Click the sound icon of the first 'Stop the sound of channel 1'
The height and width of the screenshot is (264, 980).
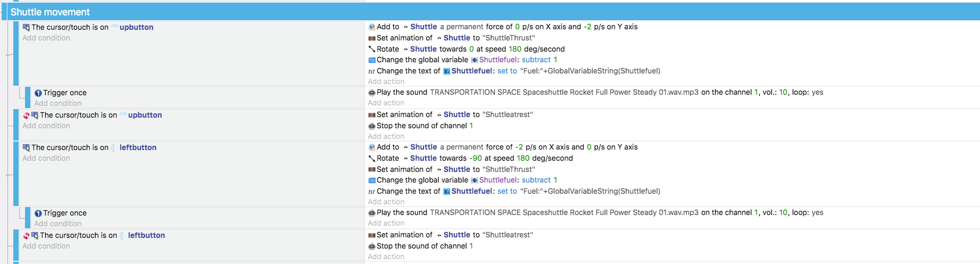[x=372, y=126]
